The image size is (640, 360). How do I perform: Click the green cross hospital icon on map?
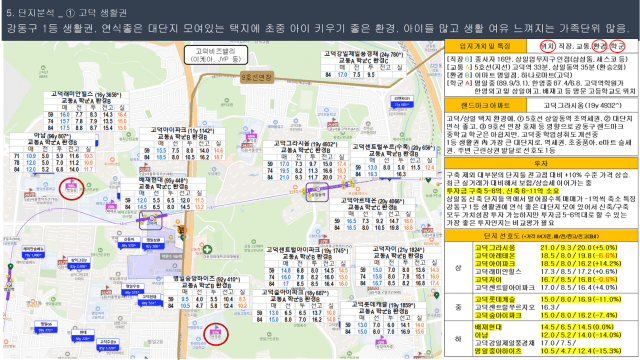tap(207, 249)
